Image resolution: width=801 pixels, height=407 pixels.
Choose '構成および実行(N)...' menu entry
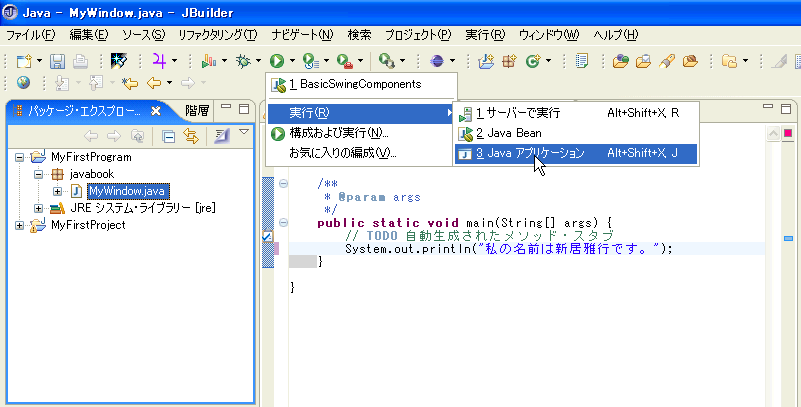(x=338, y=132)
